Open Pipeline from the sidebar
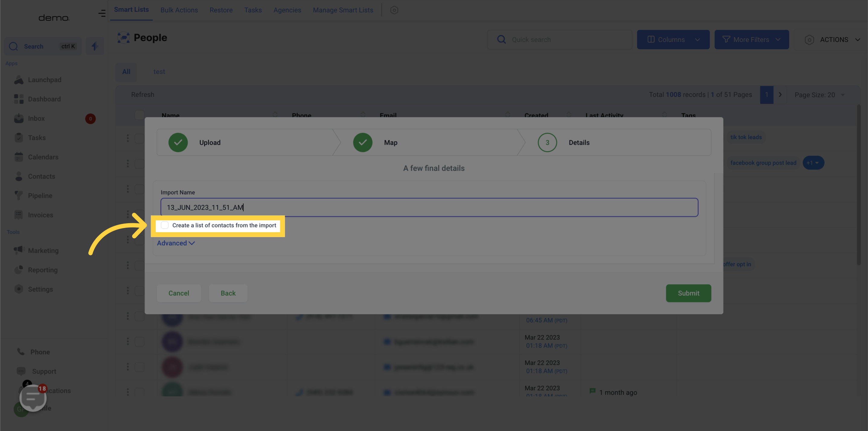868x431 pixels. (33, 196)
